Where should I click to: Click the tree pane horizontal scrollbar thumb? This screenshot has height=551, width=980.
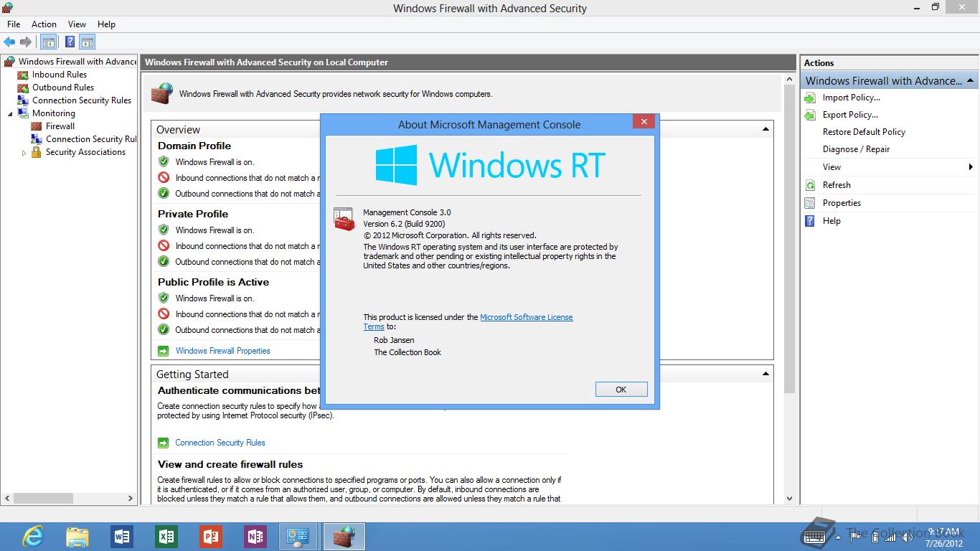42,498
